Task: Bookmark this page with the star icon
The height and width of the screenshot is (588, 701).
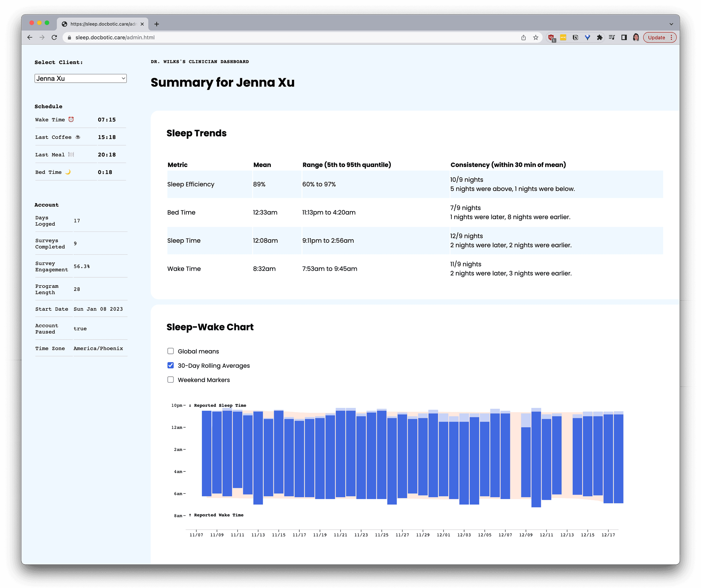Action: point(536,37)
